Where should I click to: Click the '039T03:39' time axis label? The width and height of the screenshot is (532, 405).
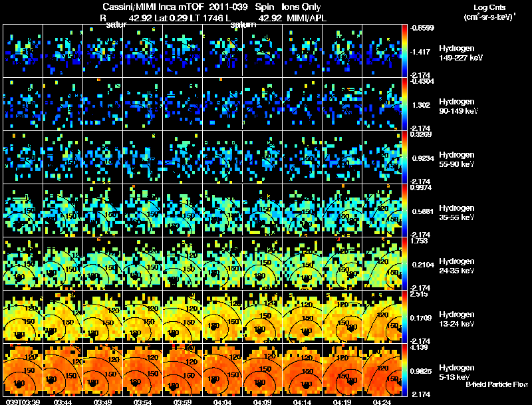click(23, 402)
